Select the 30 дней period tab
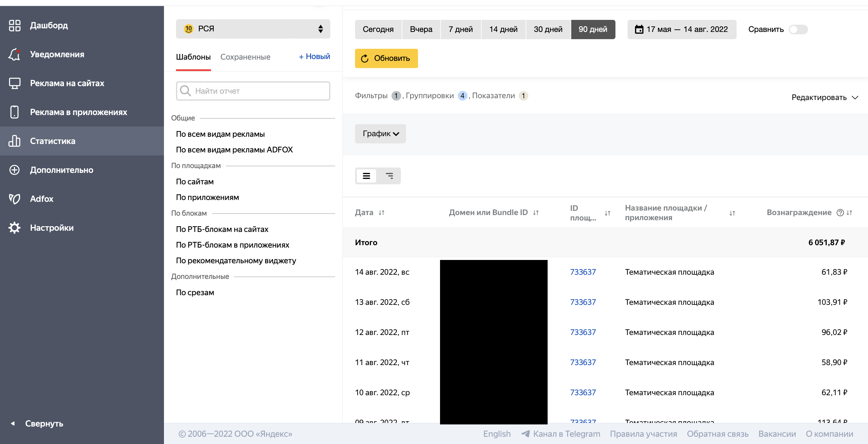The image size is (868, 444). (548, 29)
